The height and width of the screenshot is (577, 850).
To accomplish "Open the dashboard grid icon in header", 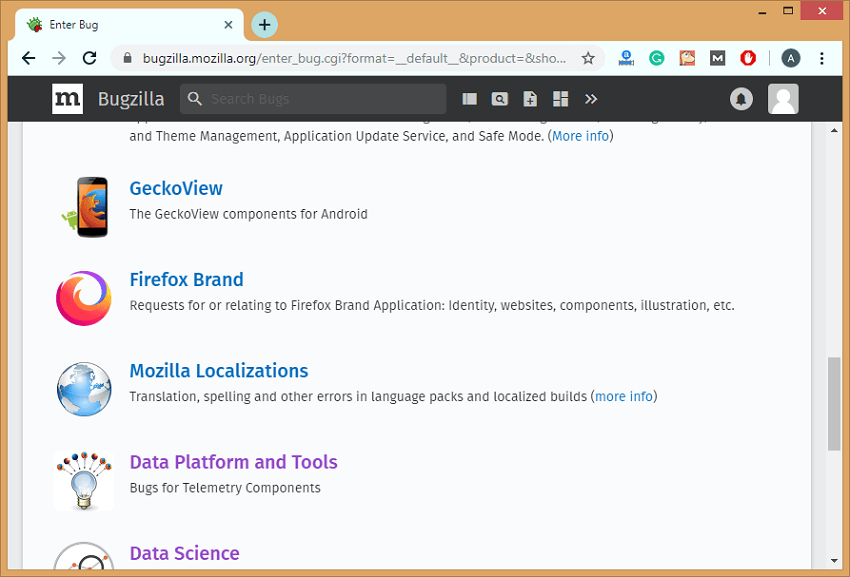I will click(561, 99).
